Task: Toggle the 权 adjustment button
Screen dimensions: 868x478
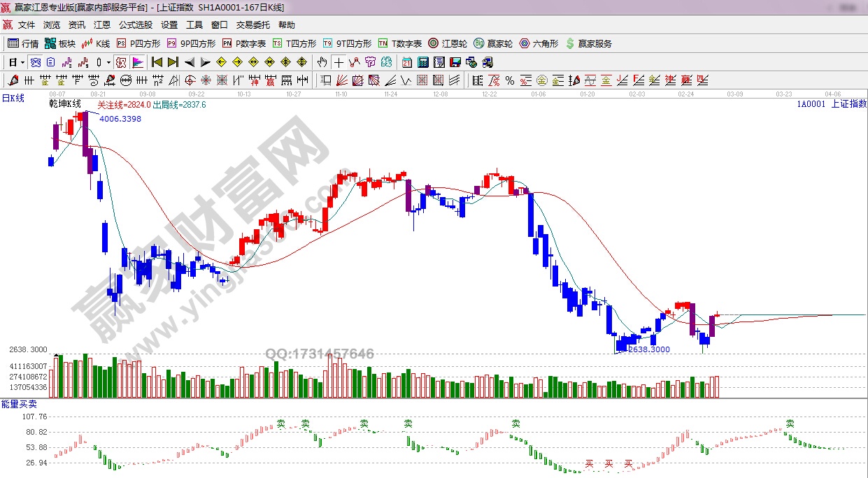Action: pos(121,62)
